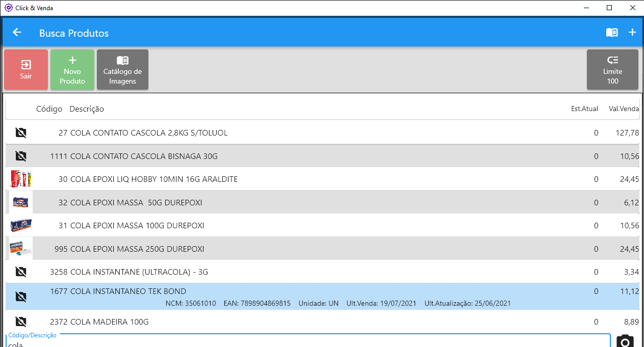The image size is (644, 347).
Task: Open thumbnail of COLA EPOXI MASSA 50G DUREPOXI
Action: [x=21, y=203]
